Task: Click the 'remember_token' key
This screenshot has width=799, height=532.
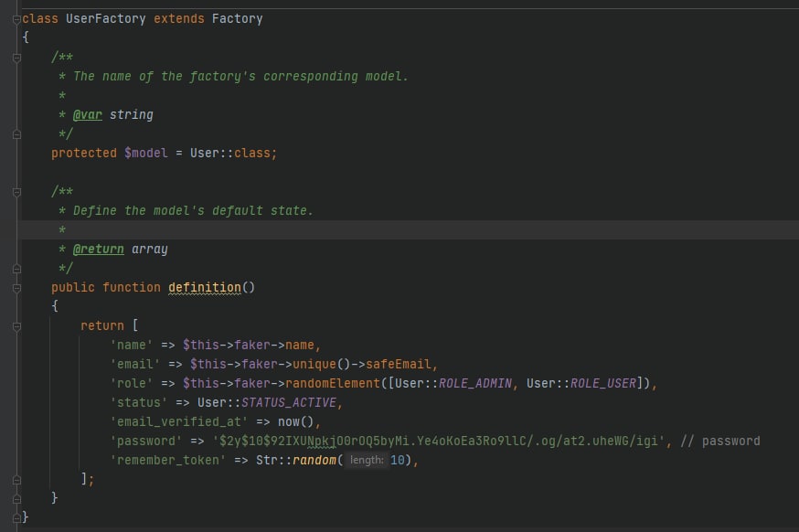Action: (167, 460)
